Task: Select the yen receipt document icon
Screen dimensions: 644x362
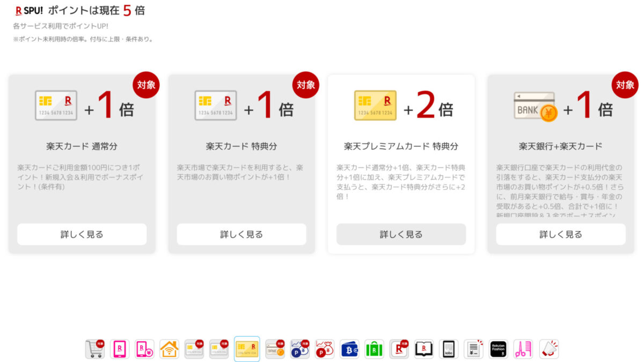Action: coord(473,349)
